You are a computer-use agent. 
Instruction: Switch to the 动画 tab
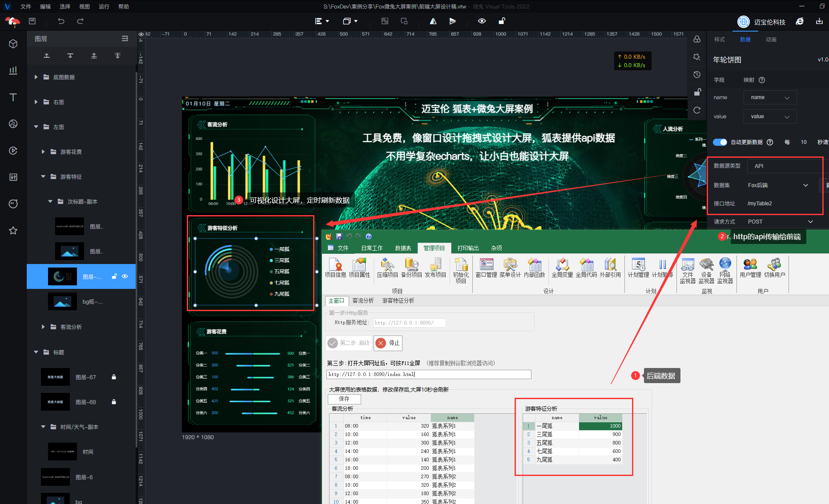pyautogui.click(x=771, y=40)
